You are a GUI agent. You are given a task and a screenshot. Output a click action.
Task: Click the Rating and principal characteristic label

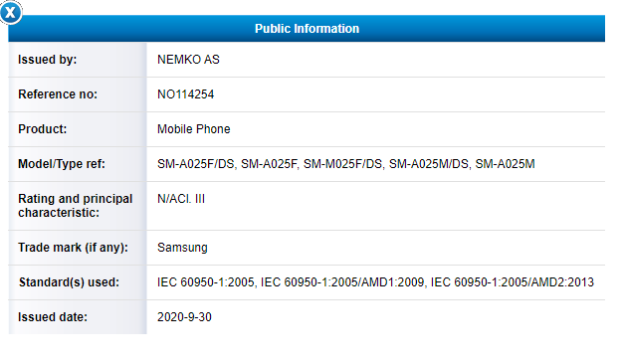point(76,206)
